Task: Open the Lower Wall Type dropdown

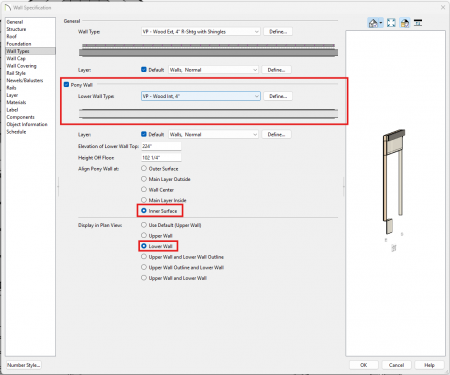Action: click(201, 96)
